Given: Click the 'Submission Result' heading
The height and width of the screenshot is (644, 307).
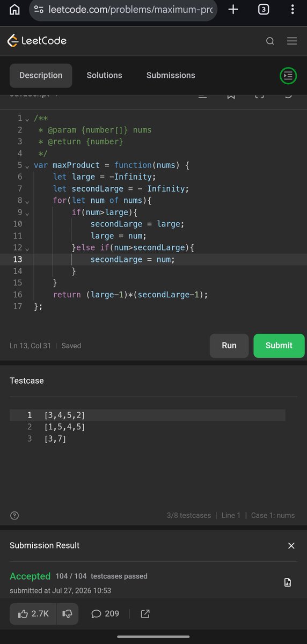Looking at the screenshot, I should point(45,545).
